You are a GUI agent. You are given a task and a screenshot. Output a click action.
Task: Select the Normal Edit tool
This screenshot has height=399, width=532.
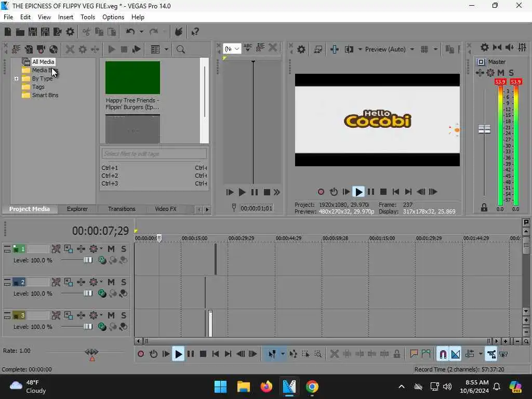point(272,354)
